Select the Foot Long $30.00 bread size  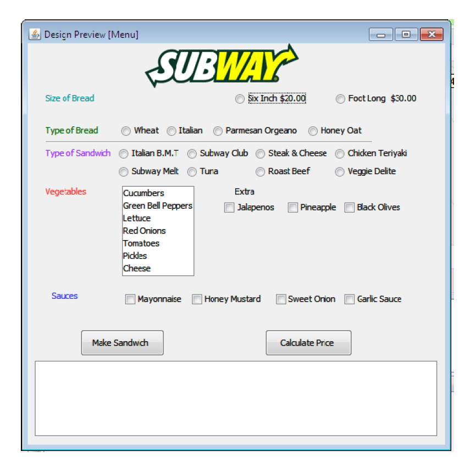tap(340, 99)
